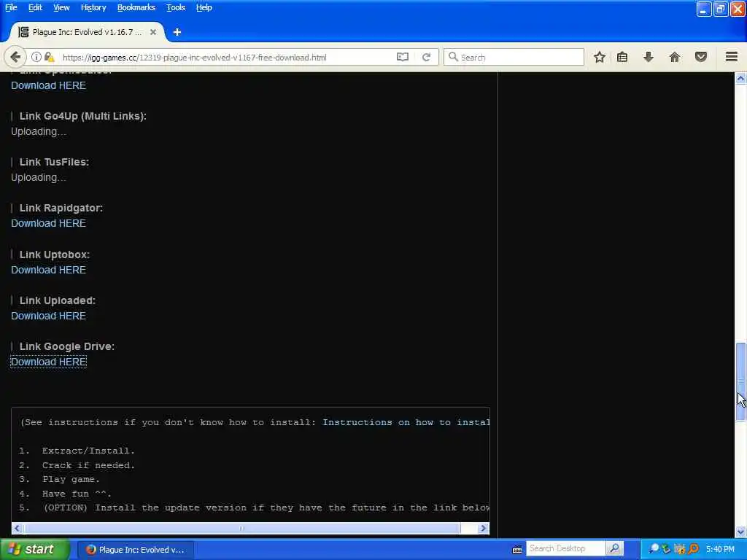Click left arrow of instructions horizontal scrollbar
The height and width of the screenshot is (560, 747).
(18, 528)
